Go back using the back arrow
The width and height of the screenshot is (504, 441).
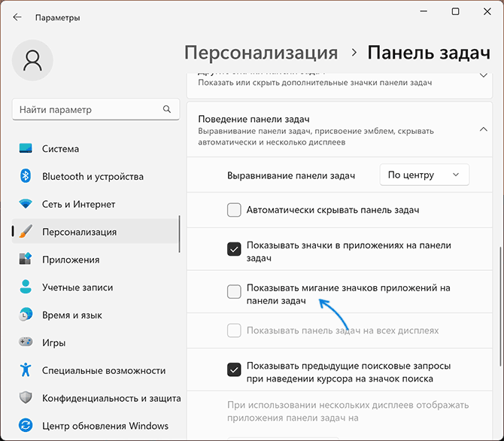17,17
